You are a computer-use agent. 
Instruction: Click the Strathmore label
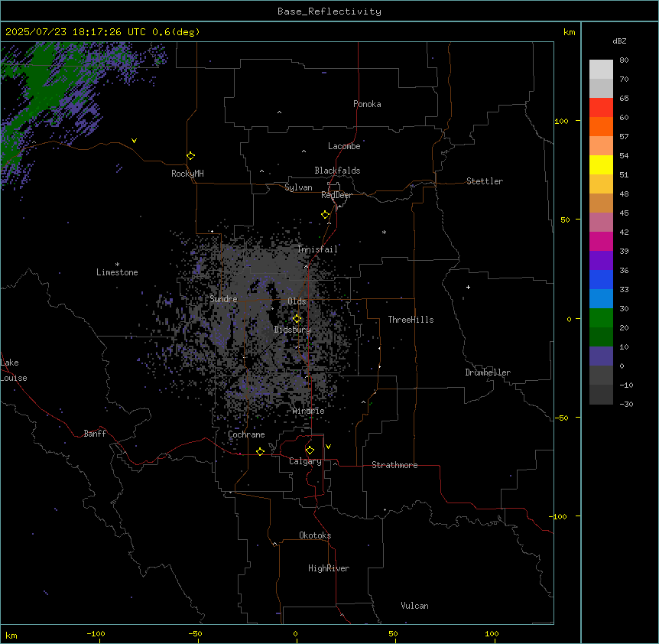pos(394,465)
